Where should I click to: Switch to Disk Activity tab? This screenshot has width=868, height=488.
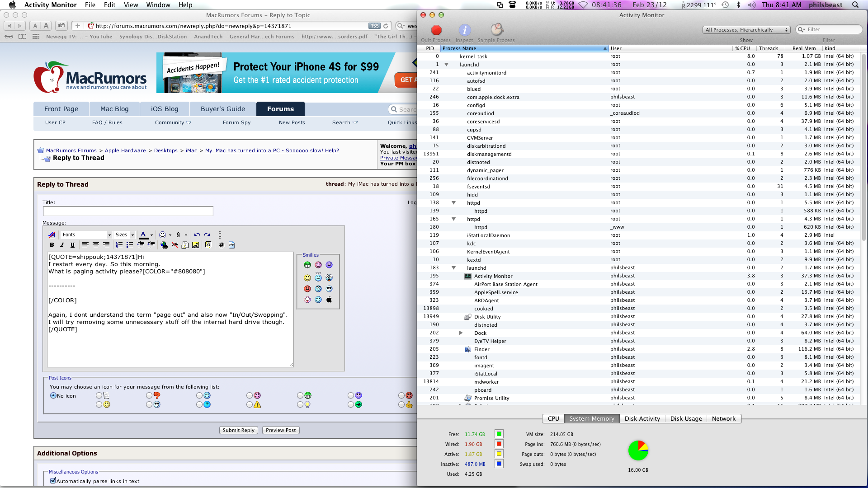click(x=642, y=418)
